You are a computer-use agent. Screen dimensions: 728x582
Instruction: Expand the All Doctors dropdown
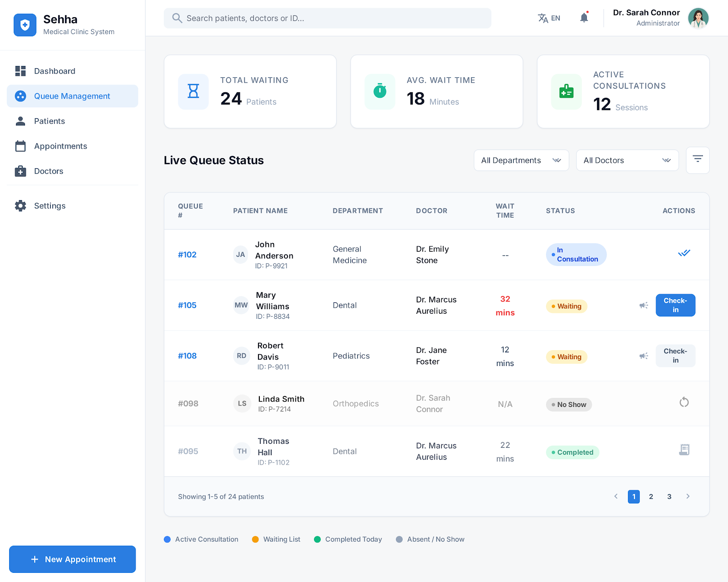point(627,161)
